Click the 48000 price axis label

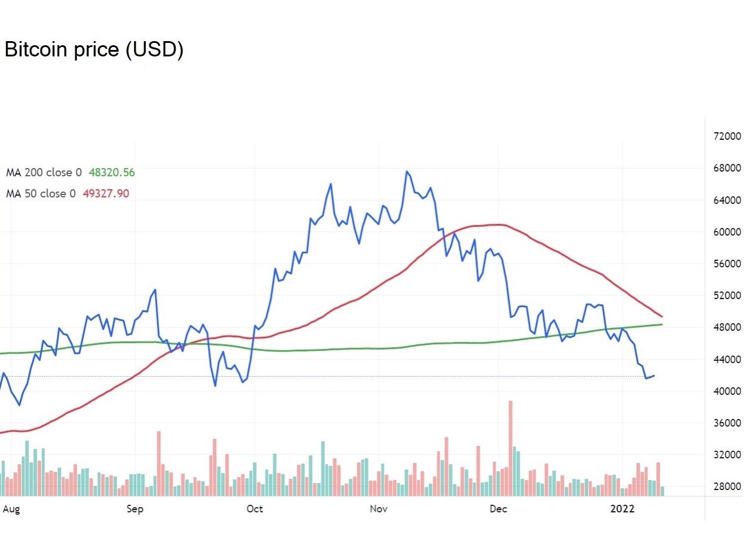coord(726,327)
